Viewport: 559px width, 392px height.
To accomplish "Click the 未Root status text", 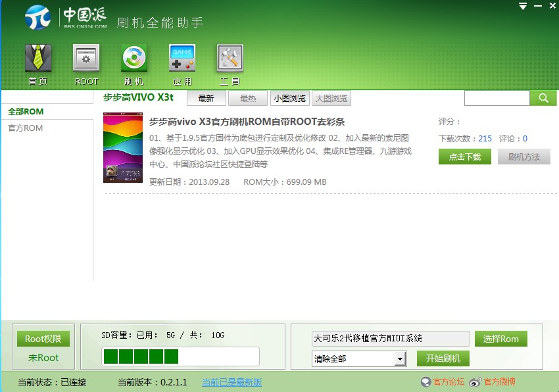I will tap(43, 358).
